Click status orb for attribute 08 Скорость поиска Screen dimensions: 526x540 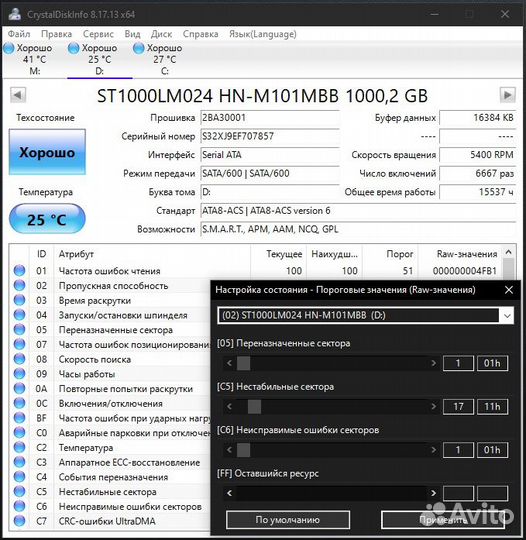[19, 359]
